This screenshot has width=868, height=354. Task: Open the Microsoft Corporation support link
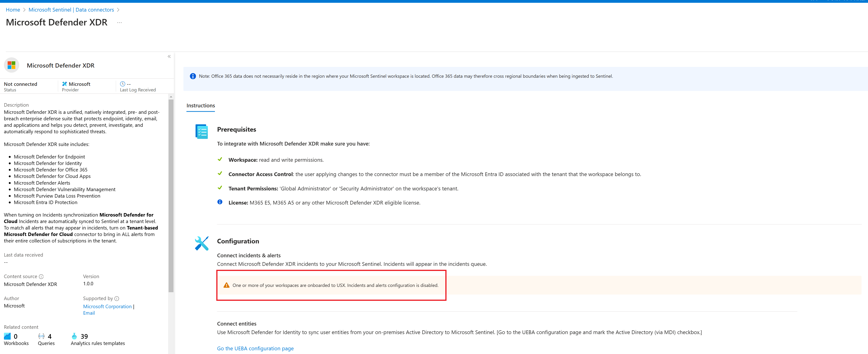click(x=107, y=307)
